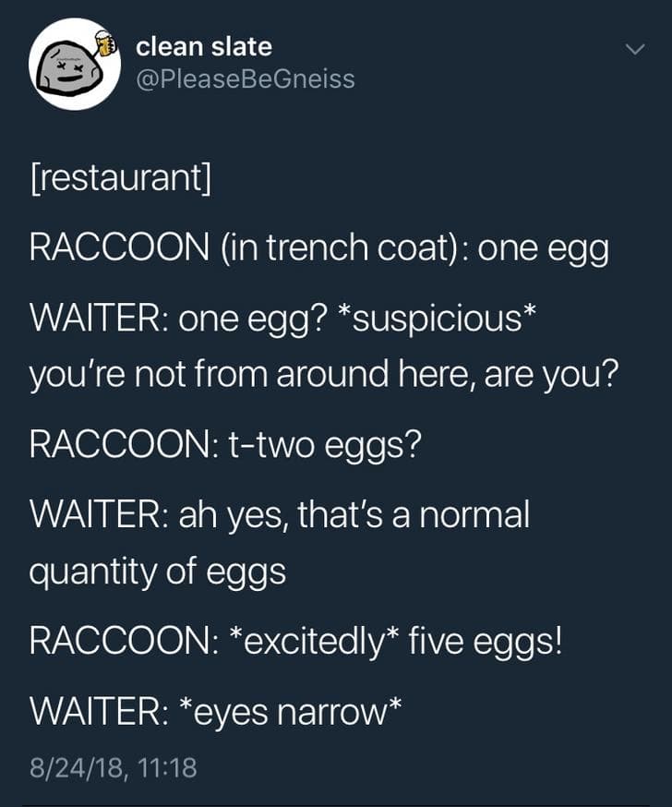
Task: Tap 'WAITER: *eyes narrow*' line
Action: pyautogui.click(x=215, y=712)
